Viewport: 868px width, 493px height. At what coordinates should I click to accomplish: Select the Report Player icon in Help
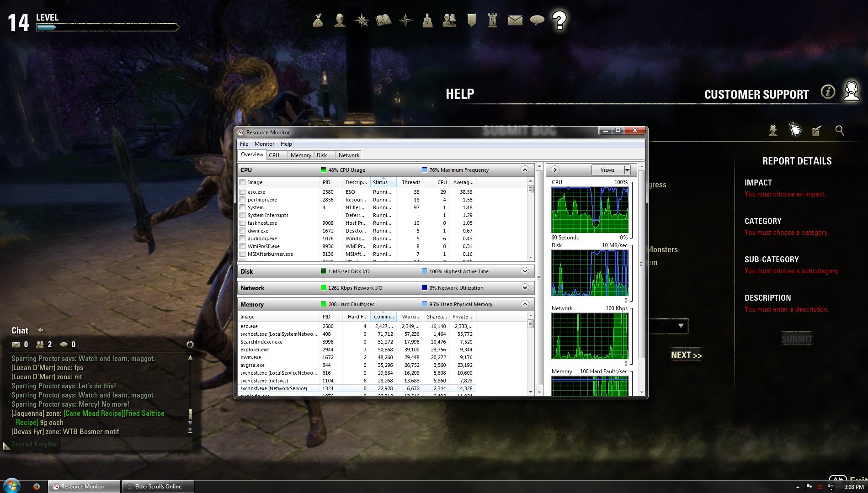coord(773,131)
